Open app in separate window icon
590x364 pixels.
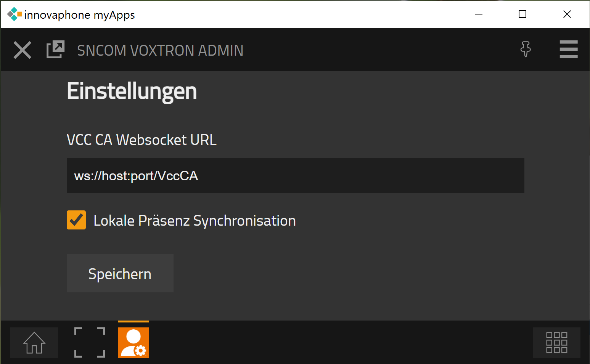[x=56, y=50]
